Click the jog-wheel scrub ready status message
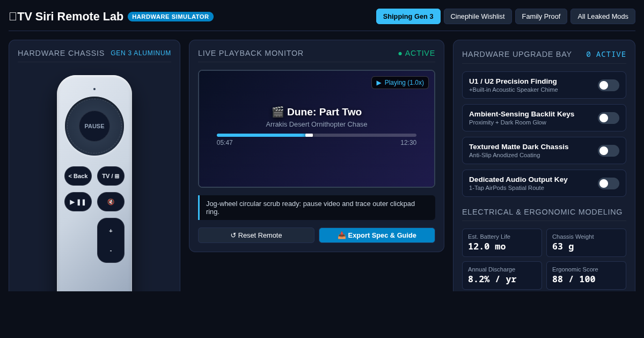This screenshot has height=338, width=644. [x=317, y=208]
